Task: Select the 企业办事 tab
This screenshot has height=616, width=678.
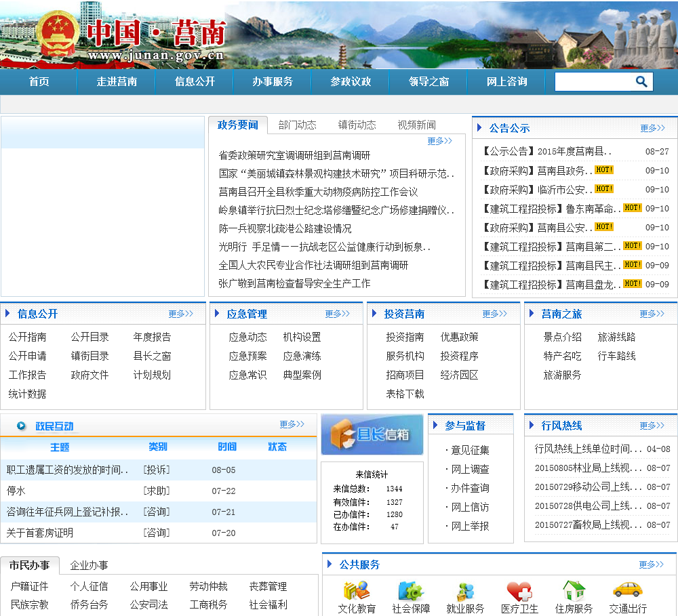Action: [89, 565]
